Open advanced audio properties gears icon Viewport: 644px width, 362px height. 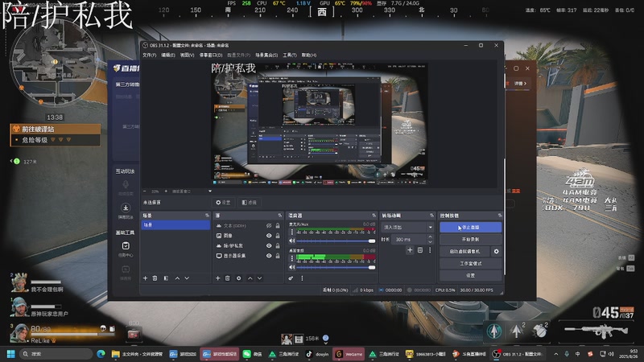pos(291,278)
